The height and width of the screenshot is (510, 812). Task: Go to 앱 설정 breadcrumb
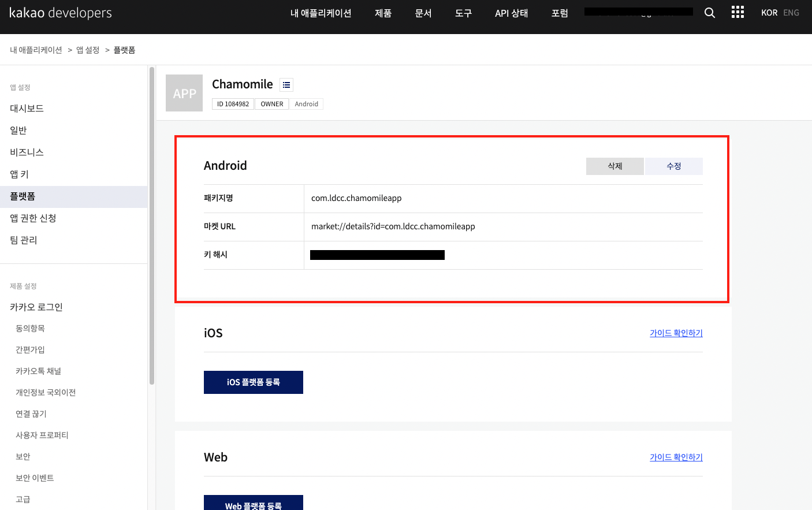(x=88, y=50)
